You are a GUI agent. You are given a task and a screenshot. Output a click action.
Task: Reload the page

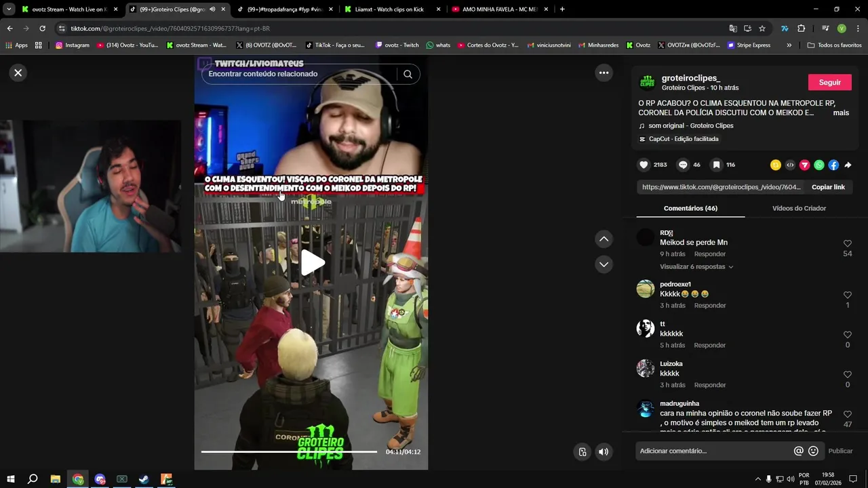point(42,28)
